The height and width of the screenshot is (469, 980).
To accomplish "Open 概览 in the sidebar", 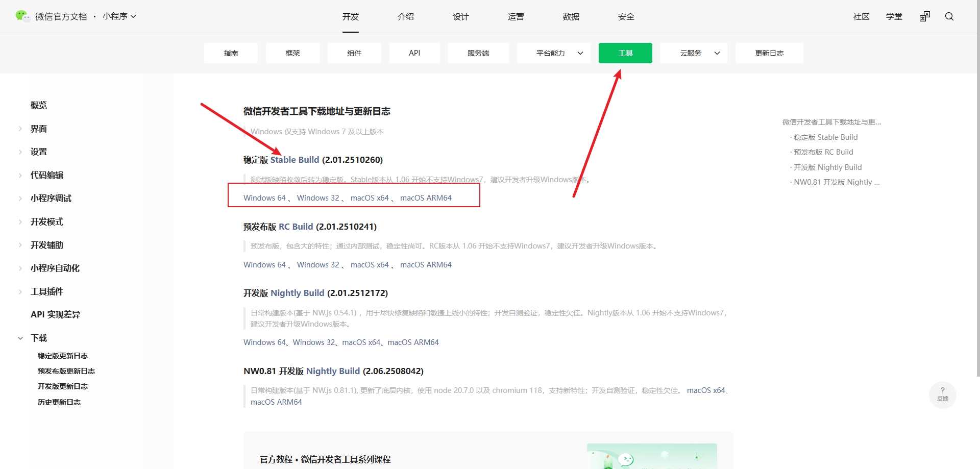I will 39,105.
